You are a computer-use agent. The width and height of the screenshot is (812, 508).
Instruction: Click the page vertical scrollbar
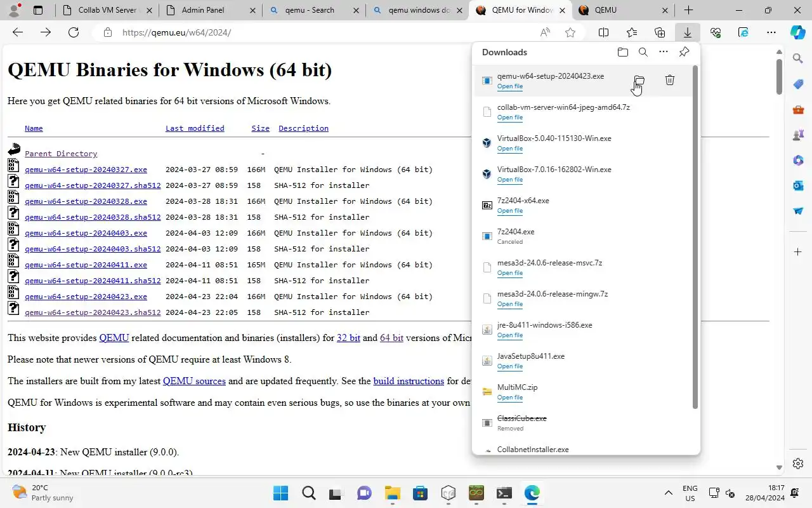click(x=780, y=77)
